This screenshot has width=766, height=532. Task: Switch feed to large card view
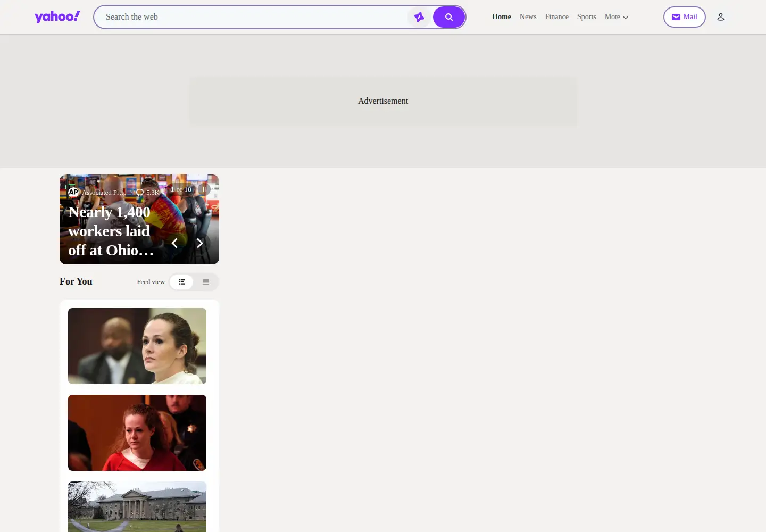click(206, 282)
